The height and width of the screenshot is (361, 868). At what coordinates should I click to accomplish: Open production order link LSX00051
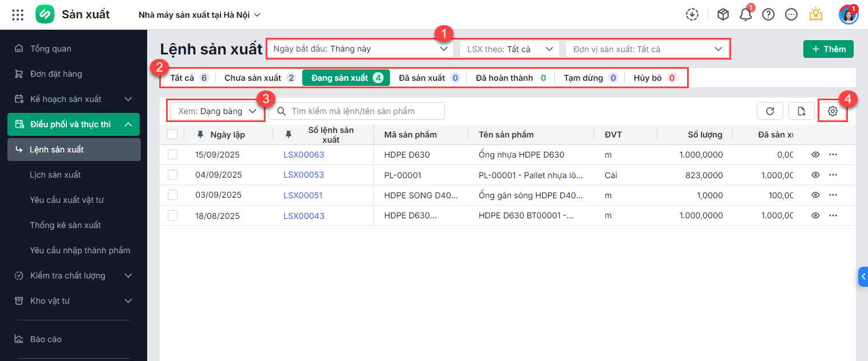tap(303, 195)
